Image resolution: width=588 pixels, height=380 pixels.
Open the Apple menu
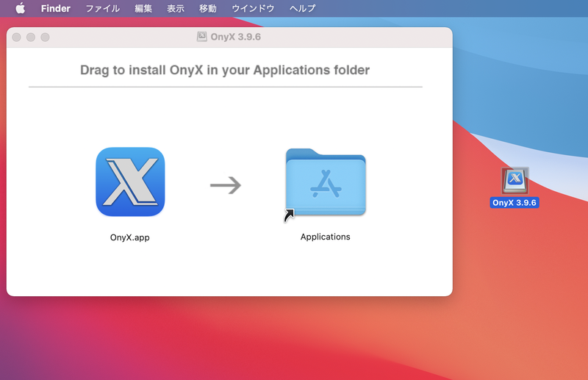pos(21,8)
